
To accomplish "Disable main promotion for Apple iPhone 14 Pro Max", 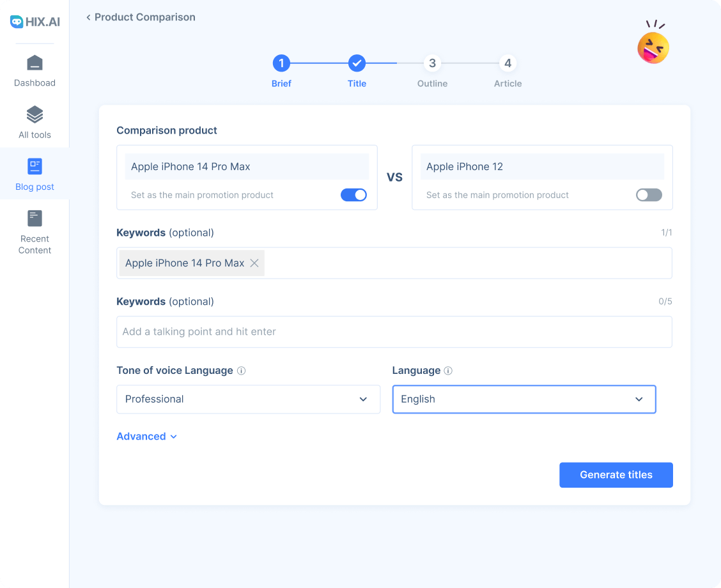I will tap(353, 195).
